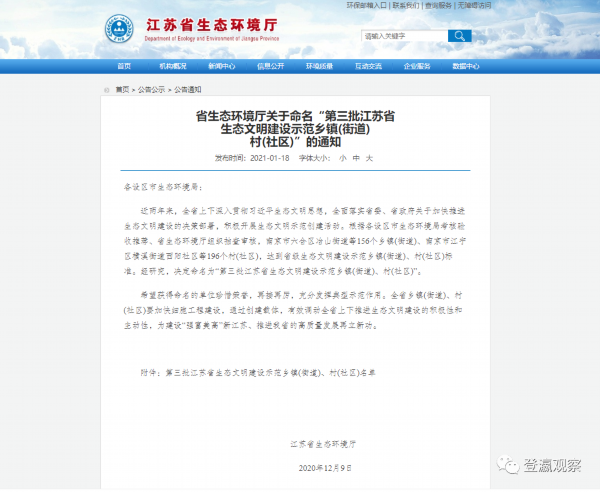Expand the 新闻中心 navigation menu

(222, 66)
